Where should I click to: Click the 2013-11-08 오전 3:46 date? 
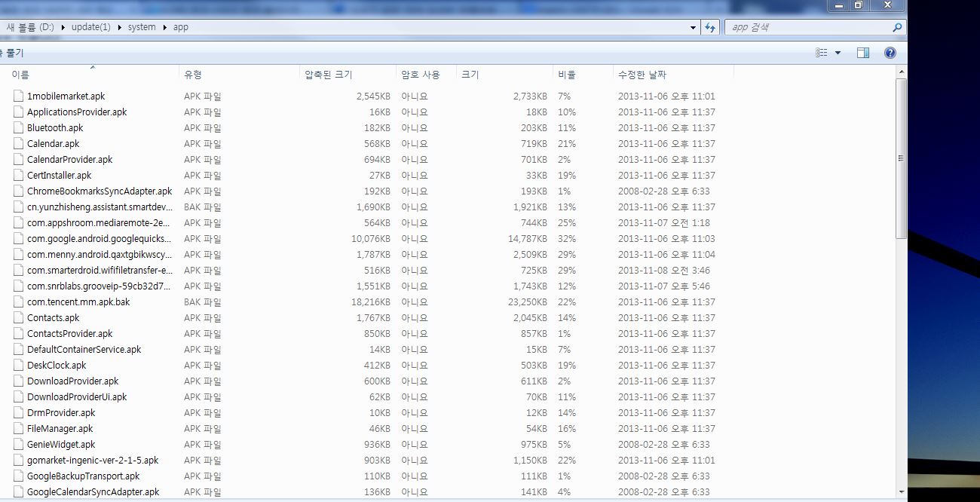click(664, 271)
